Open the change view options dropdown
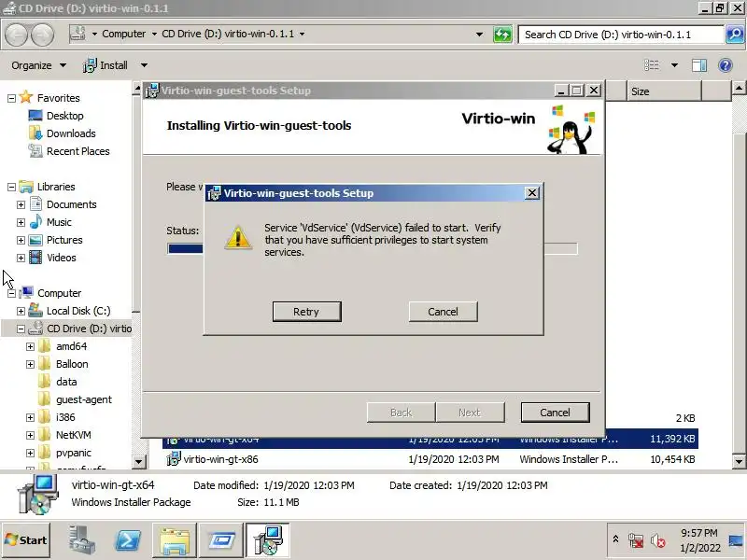The height and width of the screenshot is (560, 747). point(674,65)
